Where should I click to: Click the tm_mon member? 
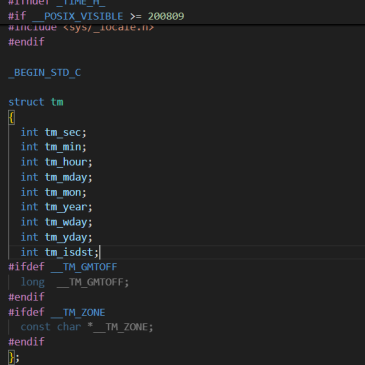[x=63, y=192]
